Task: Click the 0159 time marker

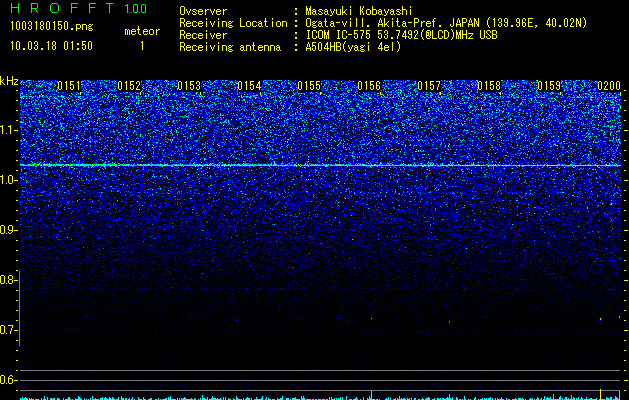Action: point(549,86)
